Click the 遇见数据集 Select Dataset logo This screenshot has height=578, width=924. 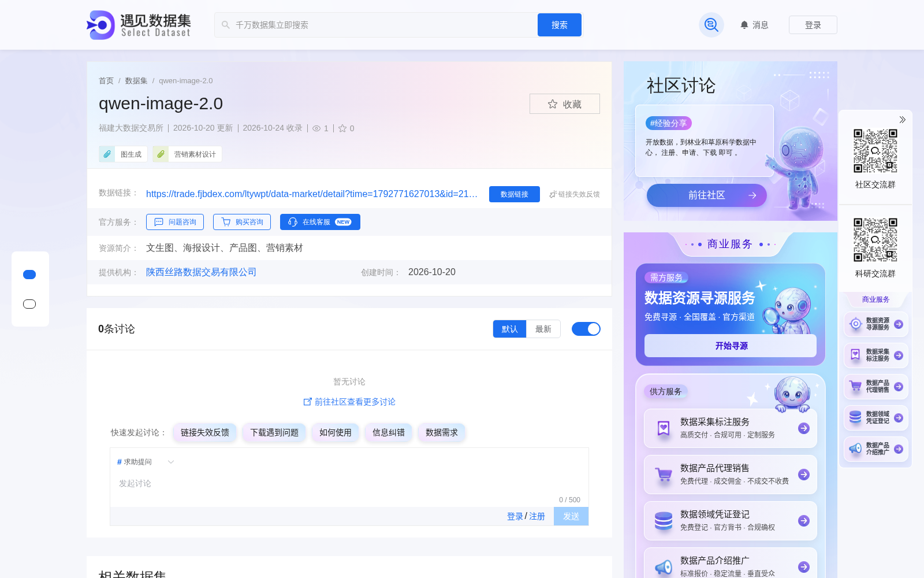[139, 25]
